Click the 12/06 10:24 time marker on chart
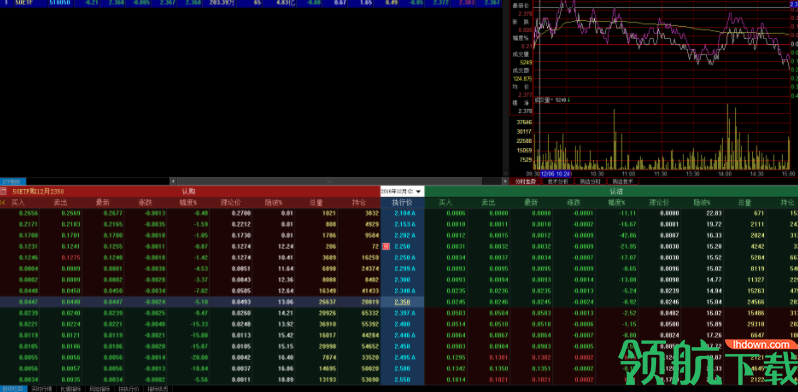The width and height of the screenshot is (798, 392). tap(556, 174)
